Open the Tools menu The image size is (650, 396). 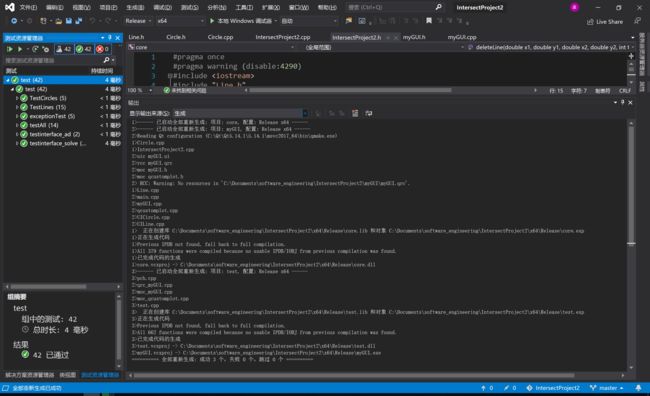[x=244, y=7]
